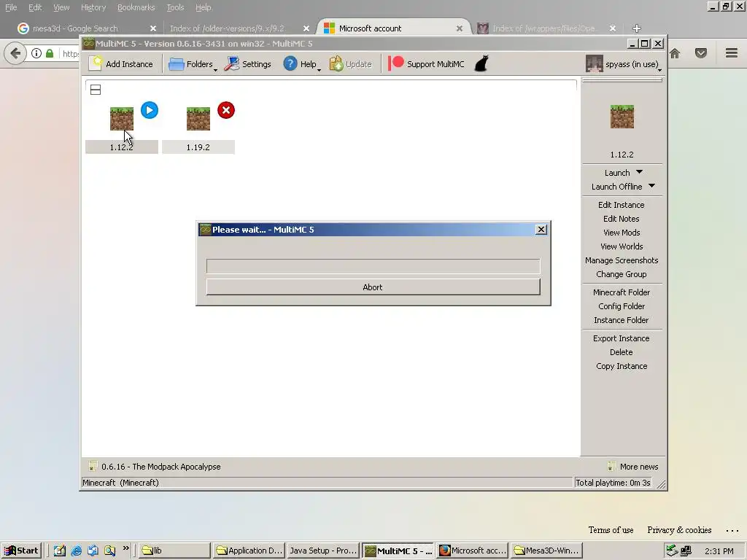
Task: Click the blue play badge on 1.12.2
Action: [150, 111]
